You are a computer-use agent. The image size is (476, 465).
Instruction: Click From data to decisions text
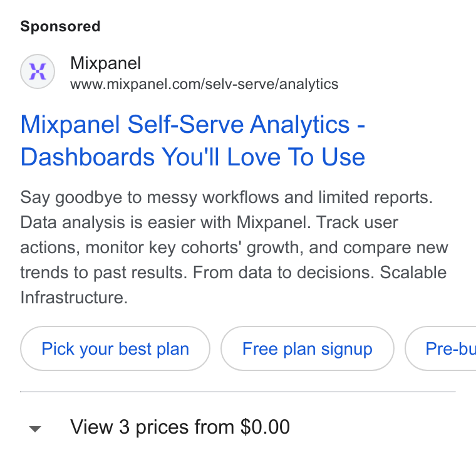(284, 272)
